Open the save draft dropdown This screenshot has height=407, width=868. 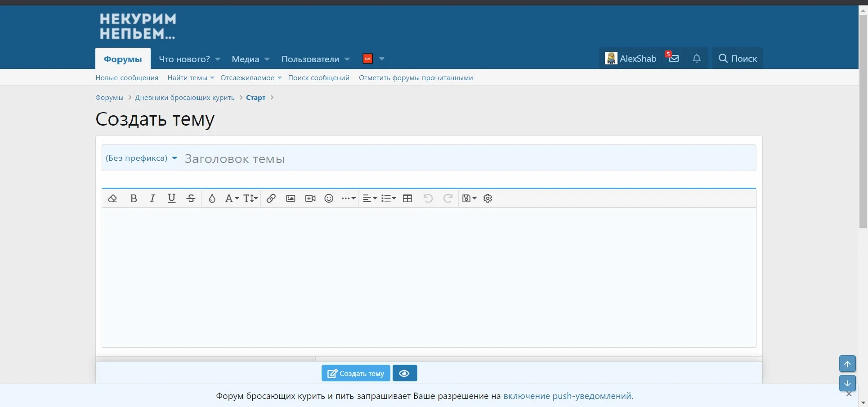469,199
